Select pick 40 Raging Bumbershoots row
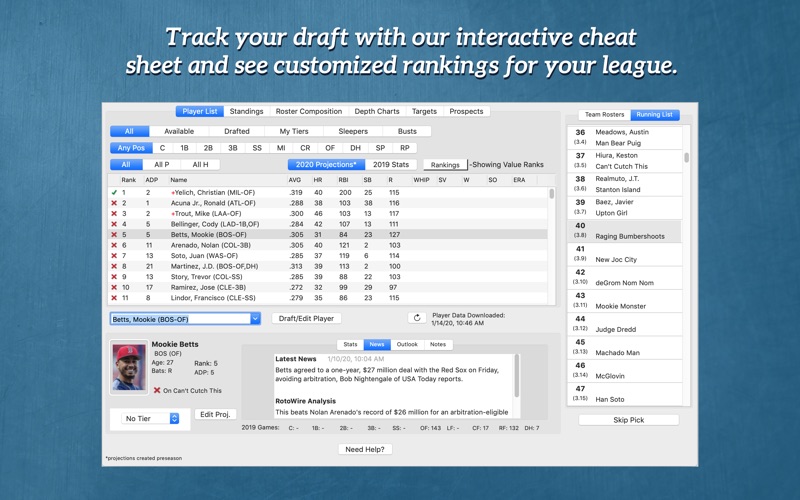Screen dimensions: 800x500 (624, 231)
